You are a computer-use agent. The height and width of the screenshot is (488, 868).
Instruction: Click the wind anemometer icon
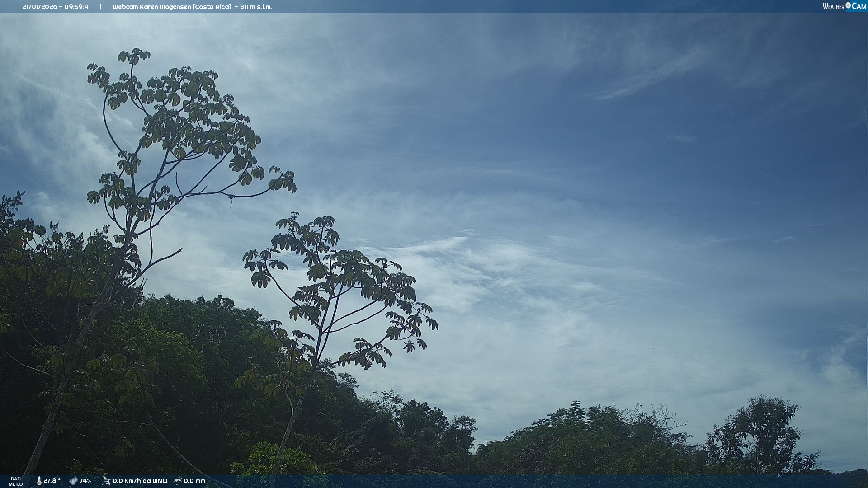point(106,481)
